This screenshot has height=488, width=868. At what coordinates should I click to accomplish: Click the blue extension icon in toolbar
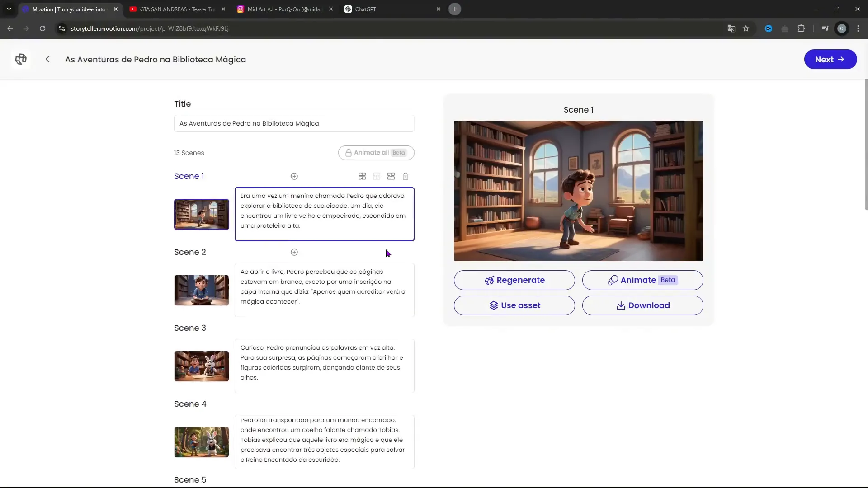click(768, 28)
